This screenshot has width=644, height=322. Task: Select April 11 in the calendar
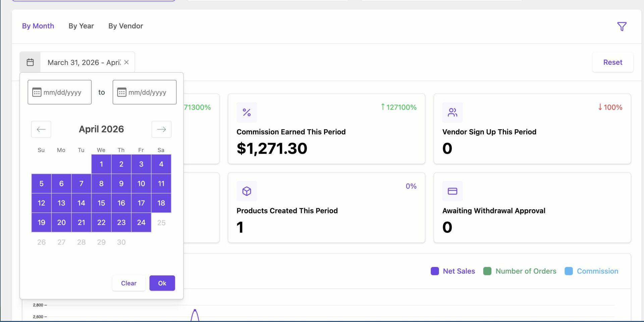click(x=161, y=183)
